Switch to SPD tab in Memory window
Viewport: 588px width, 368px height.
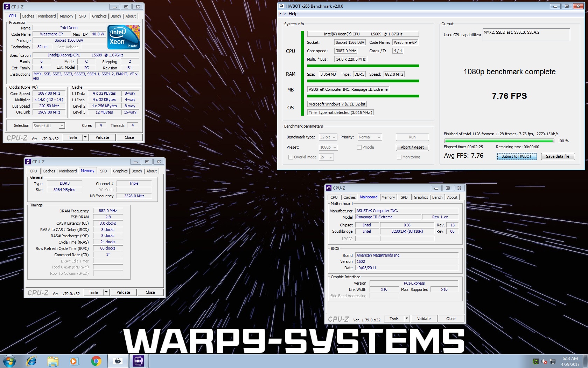click(x=104, y=171)
